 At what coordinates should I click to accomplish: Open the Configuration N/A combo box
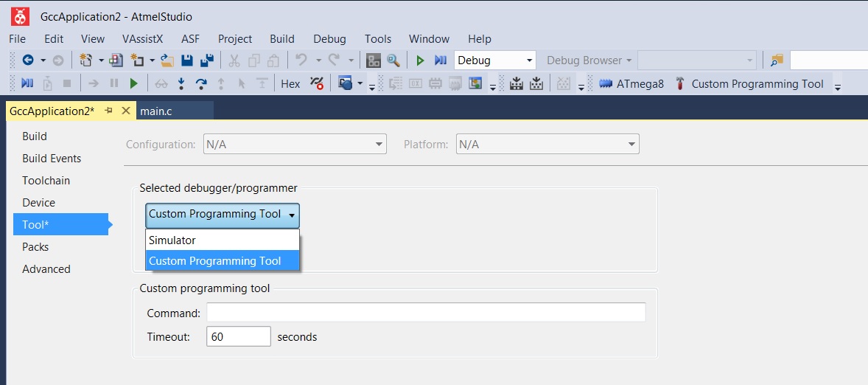295,145
